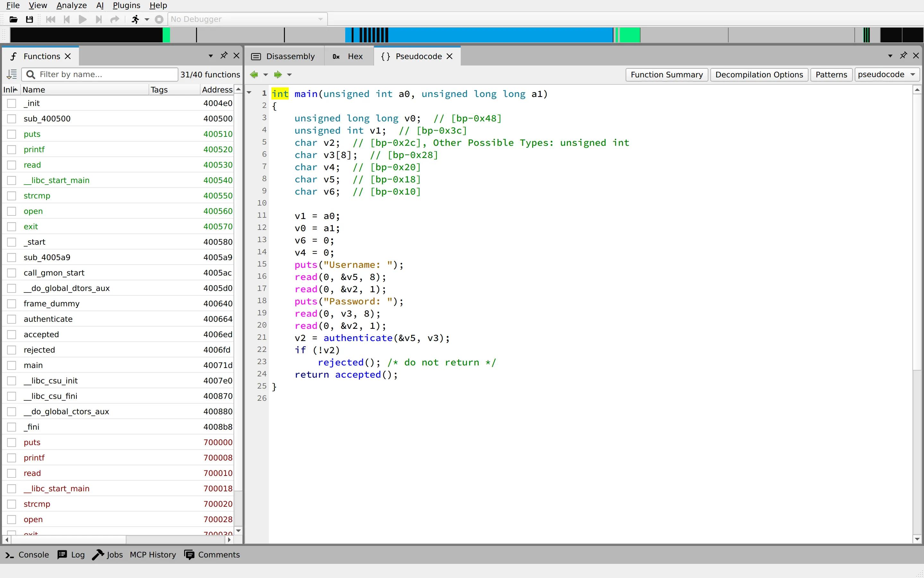This screenshot has height=578, width=924.
Task: Toggle inline checkbox for accepted
Action: tap(12, 335)
